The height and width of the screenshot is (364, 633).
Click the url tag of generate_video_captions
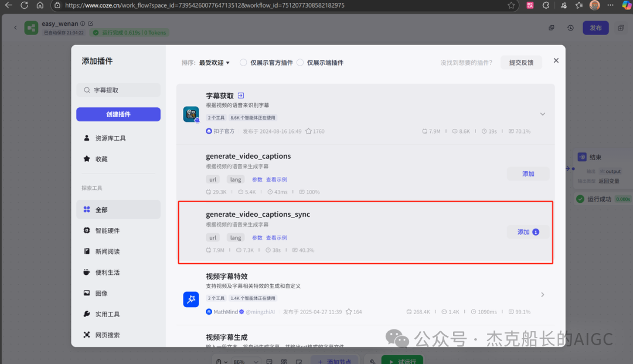213,179
